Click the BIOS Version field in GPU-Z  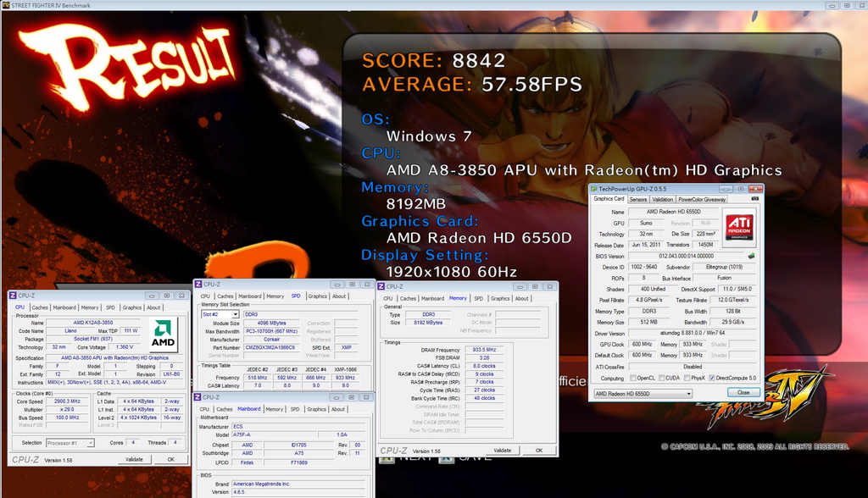[687, 256]
